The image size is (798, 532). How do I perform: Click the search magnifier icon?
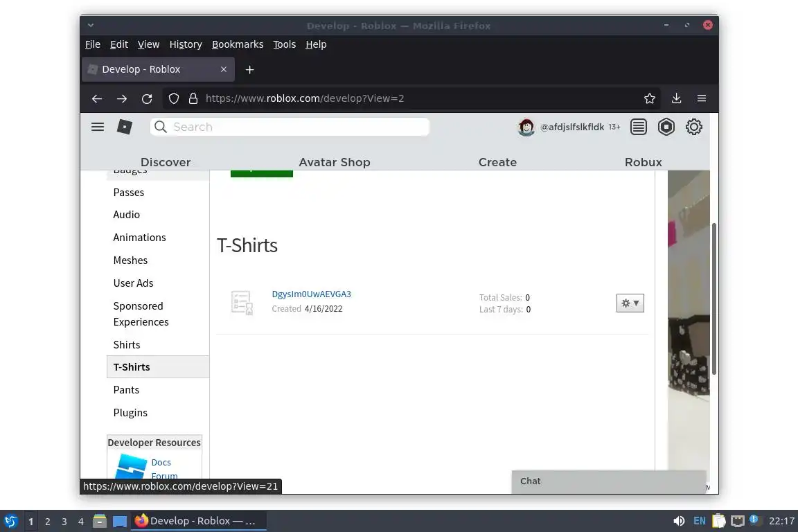pos(160,127)
